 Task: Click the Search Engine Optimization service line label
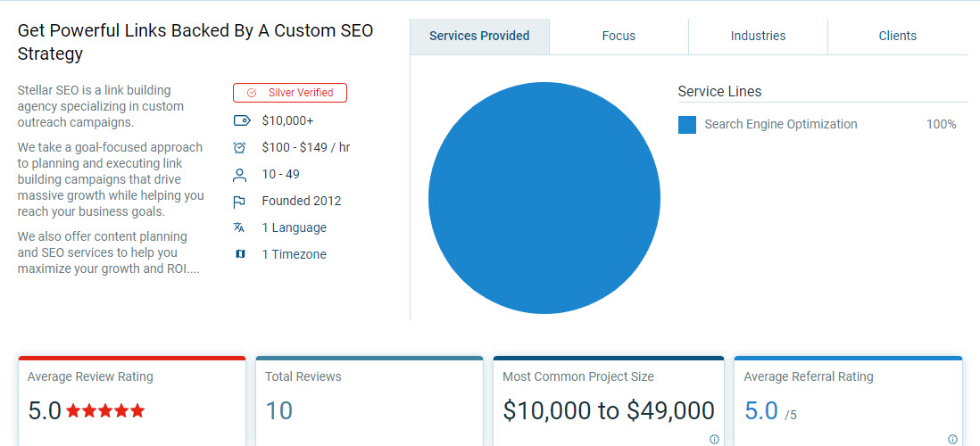click(780, 125)
